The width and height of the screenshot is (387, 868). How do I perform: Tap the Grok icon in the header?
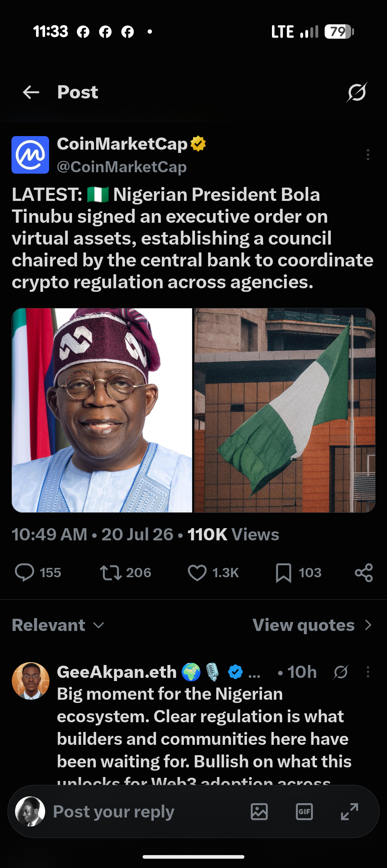point(357,92)
